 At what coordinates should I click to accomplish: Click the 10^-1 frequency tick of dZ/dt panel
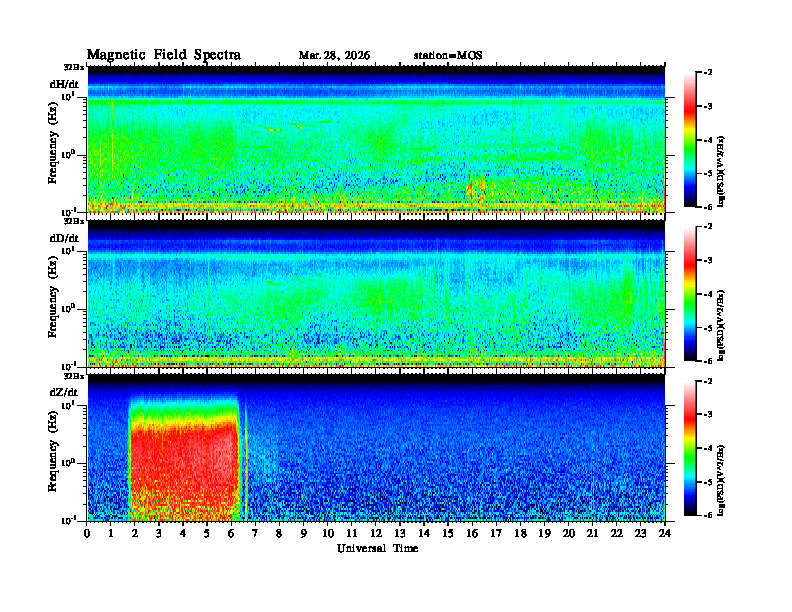click(68, 520)
